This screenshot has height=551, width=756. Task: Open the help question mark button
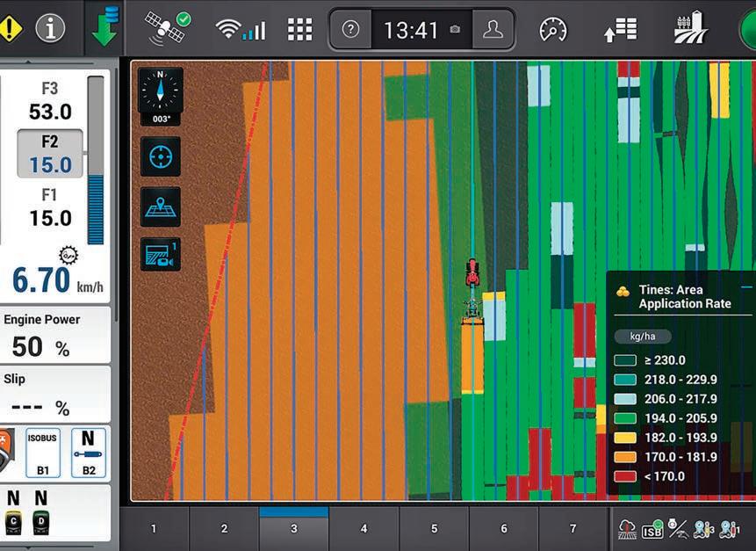click(x=350, y=29)
